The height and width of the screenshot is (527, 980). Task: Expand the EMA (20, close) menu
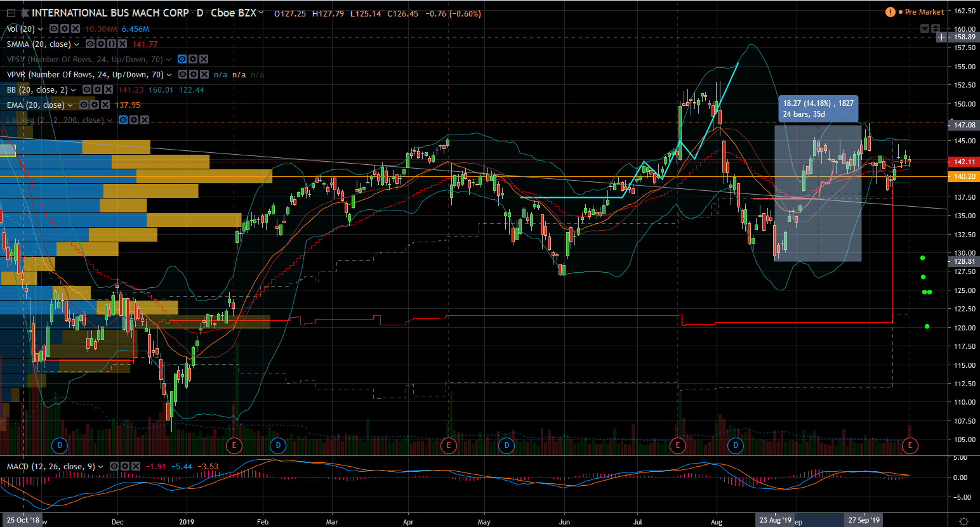(70, 105)
